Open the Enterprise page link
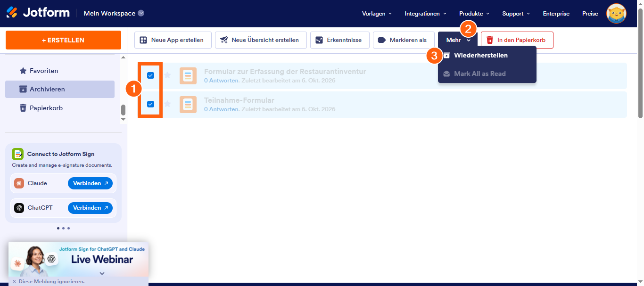Viewport: 644px width, 286px height. click(x=556, y=14)
